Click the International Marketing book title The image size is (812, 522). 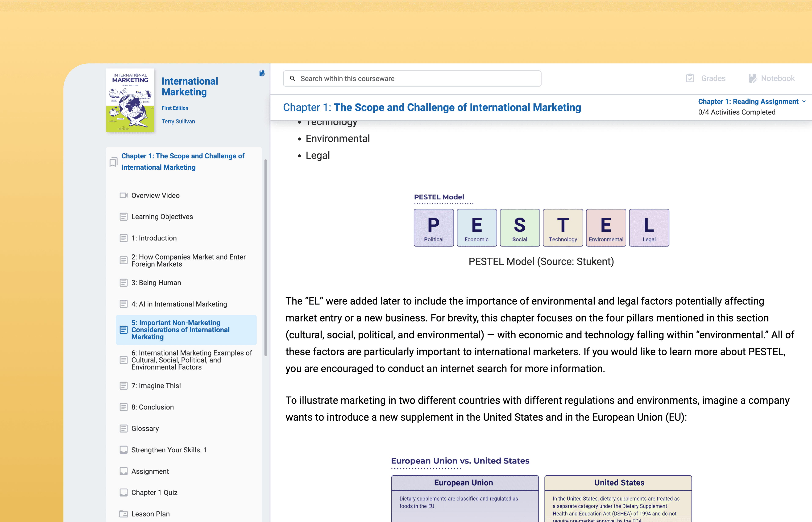pyautogui.click(x=189, y=87)
